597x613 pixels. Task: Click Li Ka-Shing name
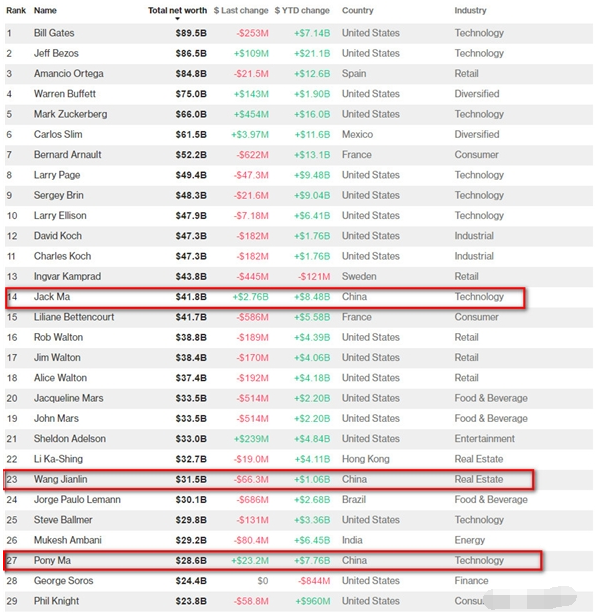click(58, 459)
